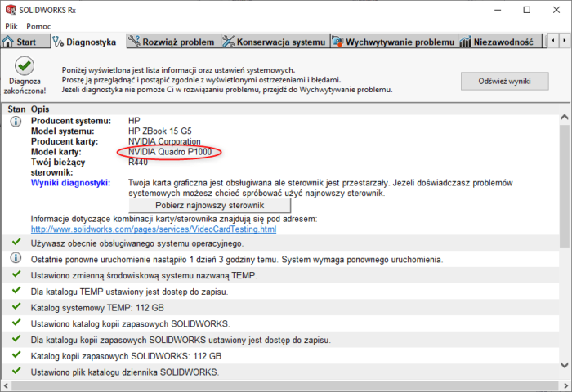
Task: Click the checkmark beside plik katalogu dziennika row
Action: click(16, 370)
